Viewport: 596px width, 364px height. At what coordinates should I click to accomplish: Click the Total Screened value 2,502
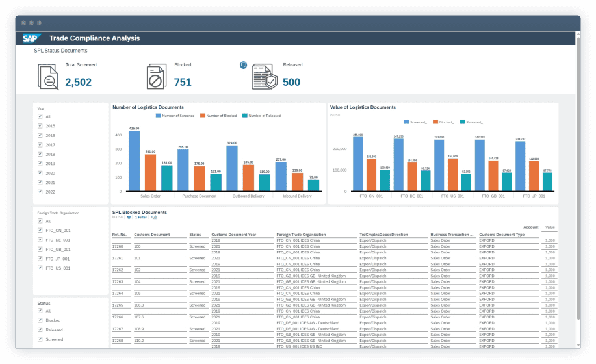click(78, 82)
